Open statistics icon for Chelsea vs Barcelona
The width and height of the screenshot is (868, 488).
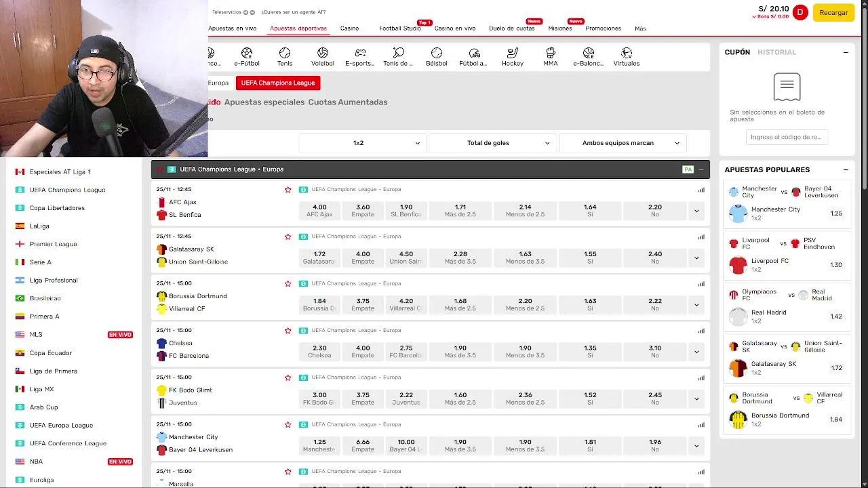(701, 331)
